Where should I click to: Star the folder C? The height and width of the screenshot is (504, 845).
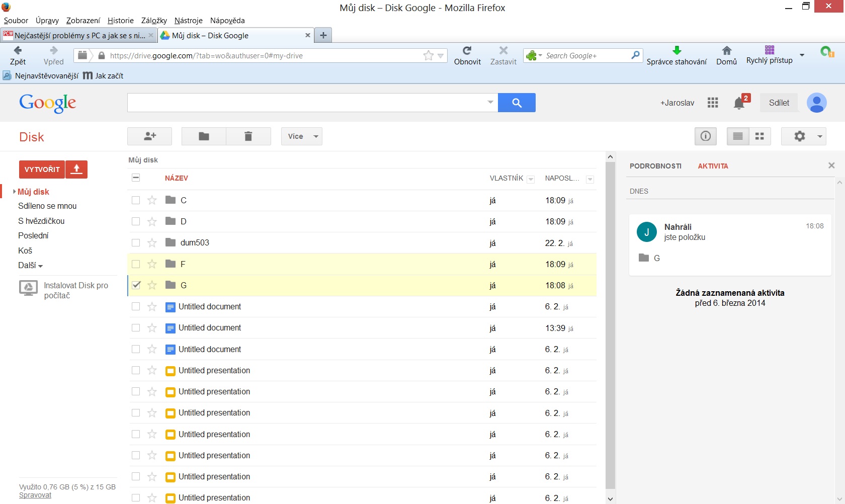coord(152,200)
